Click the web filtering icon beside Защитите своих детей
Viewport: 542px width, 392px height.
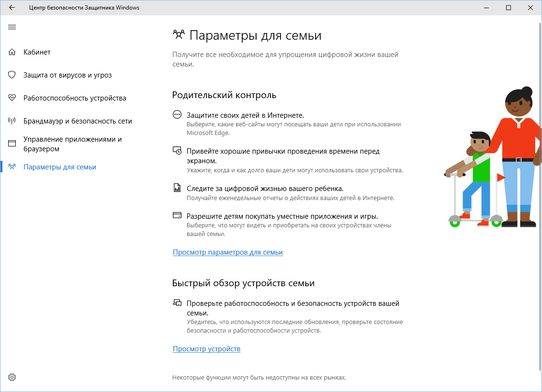[176, 115]
